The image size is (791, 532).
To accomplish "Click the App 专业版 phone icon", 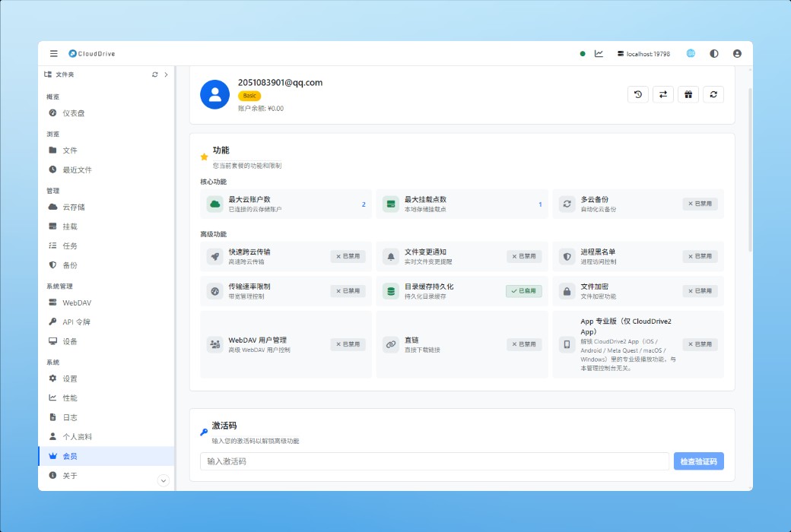I will 567,344.
